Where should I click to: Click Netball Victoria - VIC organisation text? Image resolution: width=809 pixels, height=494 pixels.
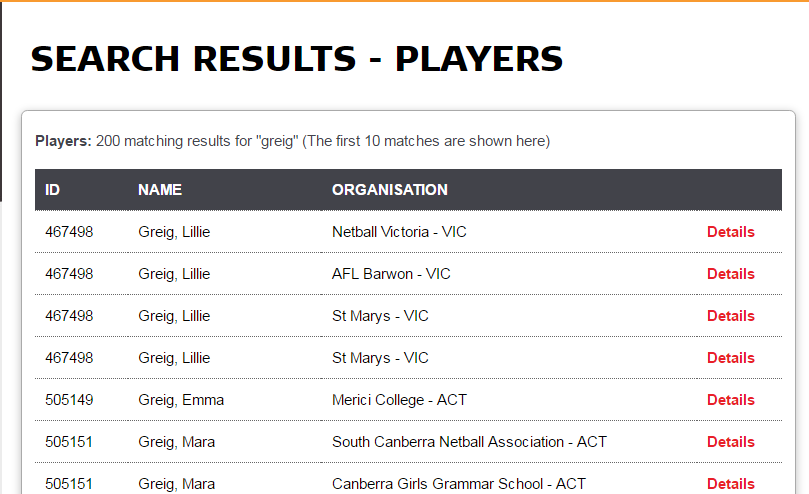click(399, 232)
